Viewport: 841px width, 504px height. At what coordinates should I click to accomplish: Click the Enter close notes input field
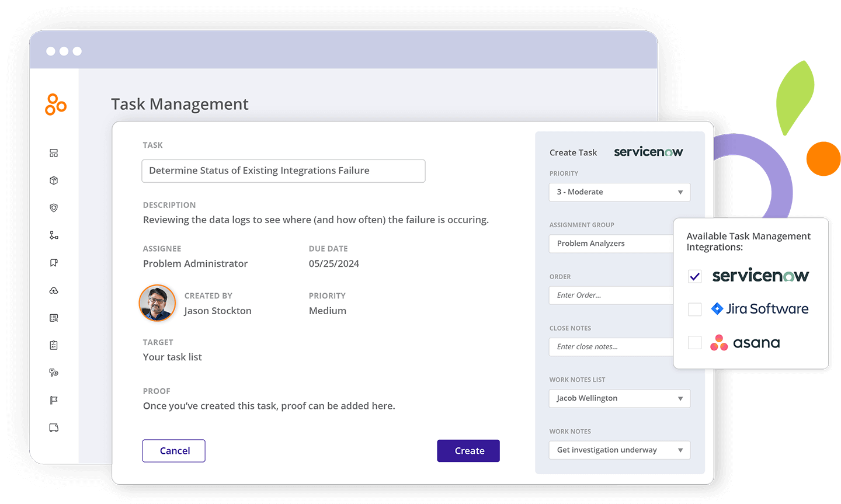pyautogui.click(x=611, y=346)
